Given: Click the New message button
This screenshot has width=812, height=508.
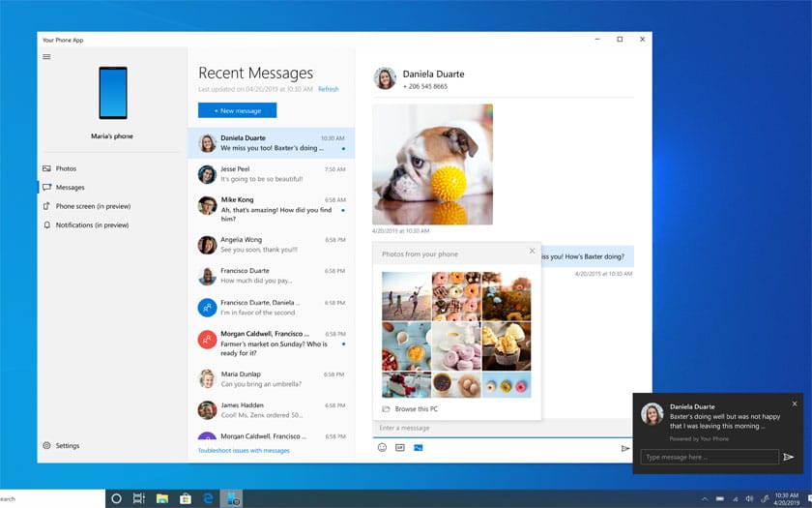Looking at the screenshot, I should pos(237,110).
